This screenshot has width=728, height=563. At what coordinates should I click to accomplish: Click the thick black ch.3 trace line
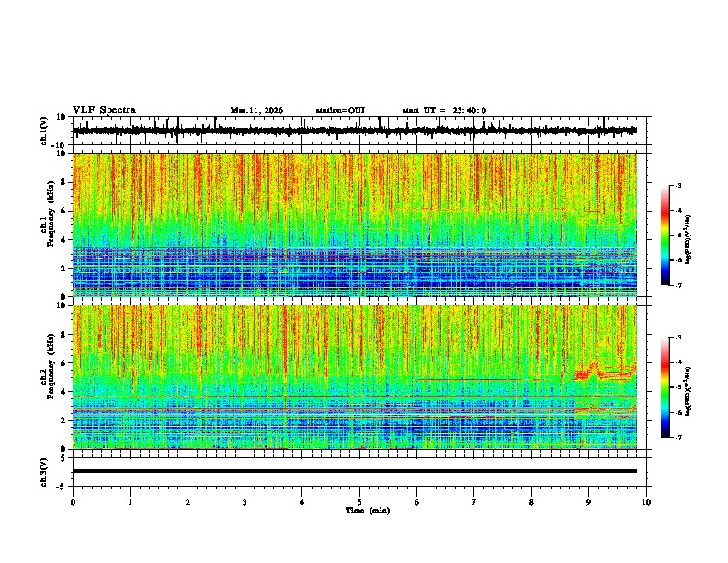pos(354,471)
